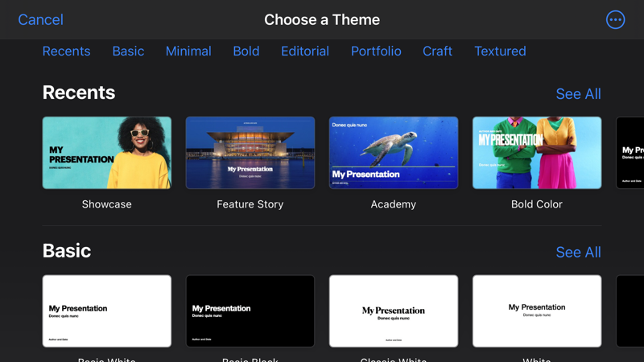Pick the Basic Black theme thumbnail
The width and height of the screenshot is (644, 362).
pyautogui.click(x=250, y=311)
